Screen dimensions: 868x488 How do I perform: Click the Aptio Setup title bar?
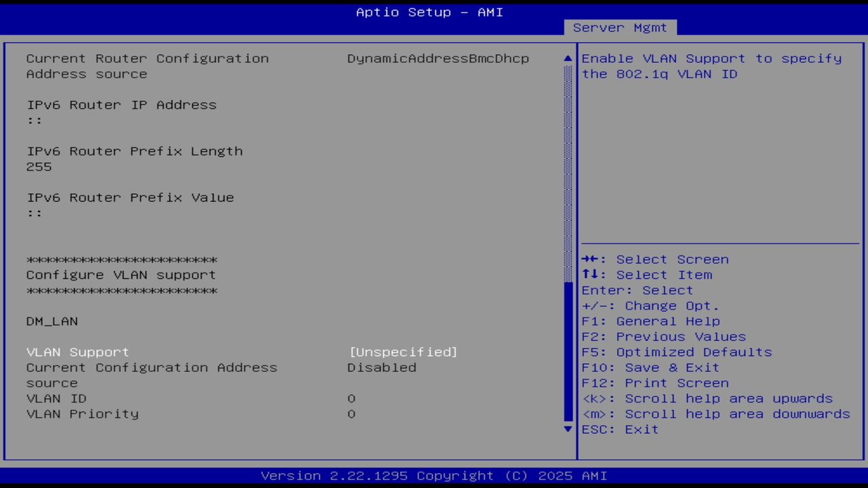pos(429,12)
